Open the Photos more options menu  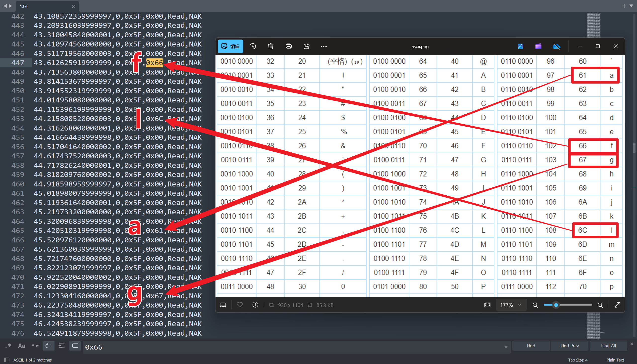click(324, 46)
